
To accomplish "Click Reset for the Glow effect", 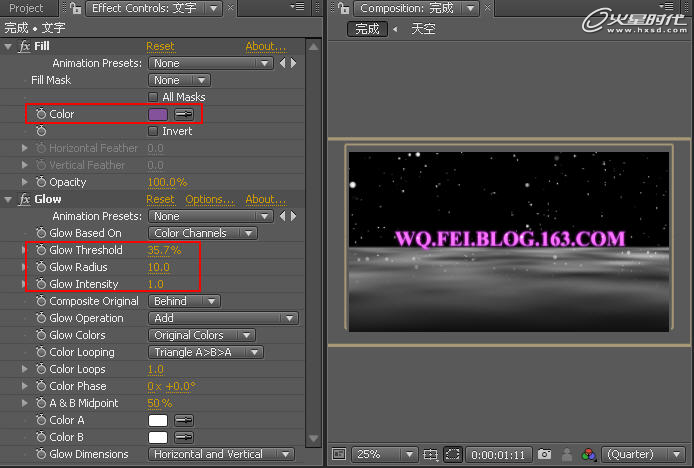I will tap(160, 199).
